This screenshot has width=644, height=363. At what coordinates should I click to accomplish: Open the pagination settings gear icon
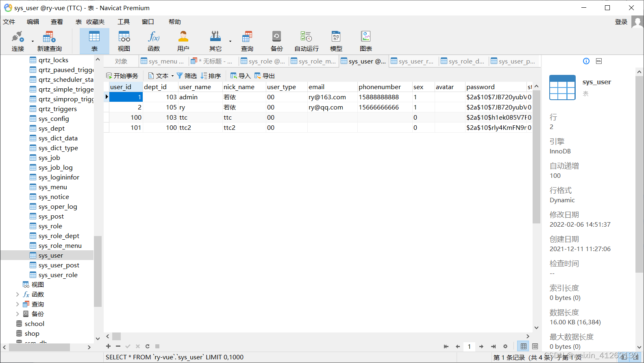(505, 346)
